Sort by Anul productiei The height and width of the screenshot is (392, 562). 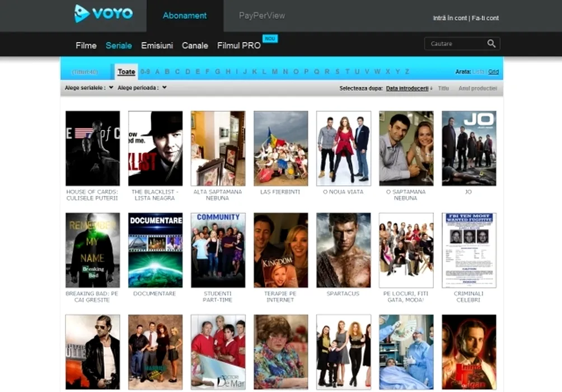pos(478,88)
